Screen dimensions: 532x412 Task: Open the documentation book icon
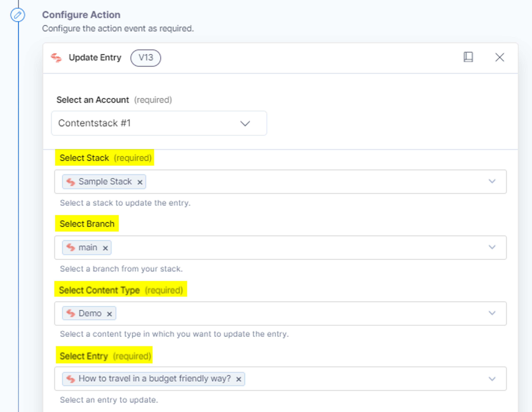click(x=468, y=57)
